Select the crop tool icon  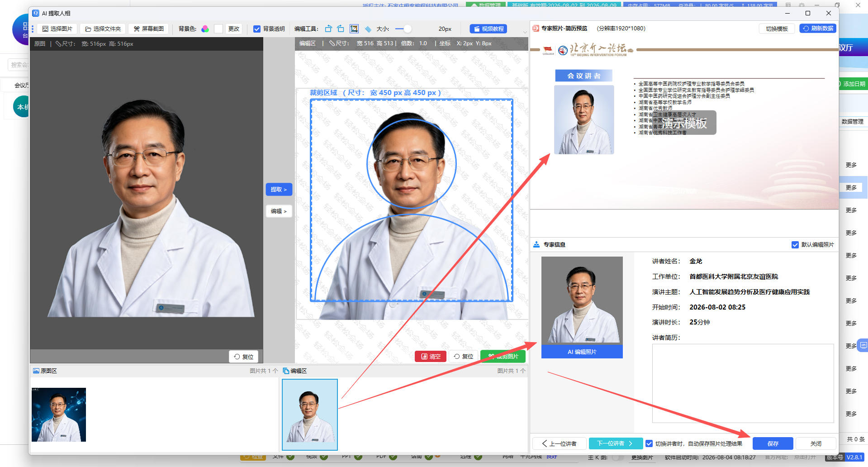354,29
